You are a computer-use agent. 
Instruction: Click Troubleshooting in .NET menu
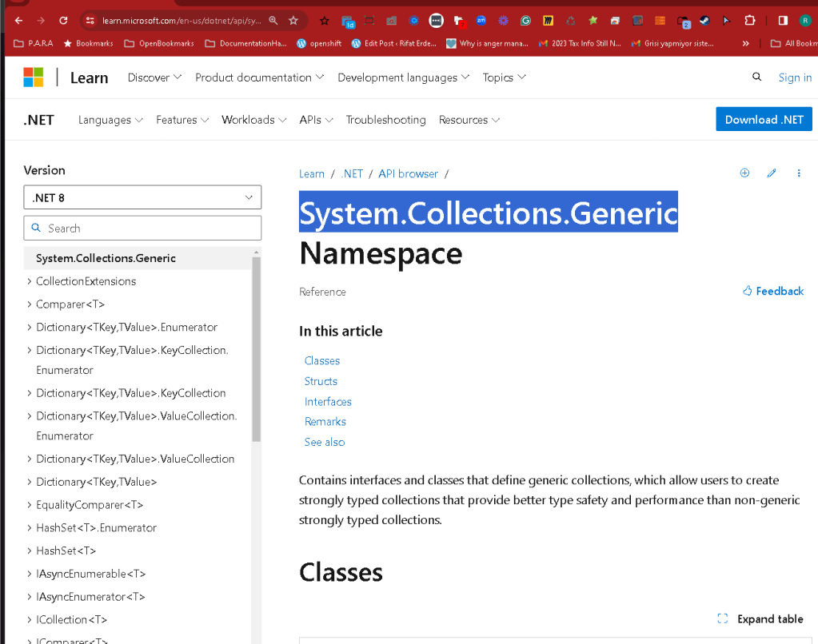(x=385, y=120)
